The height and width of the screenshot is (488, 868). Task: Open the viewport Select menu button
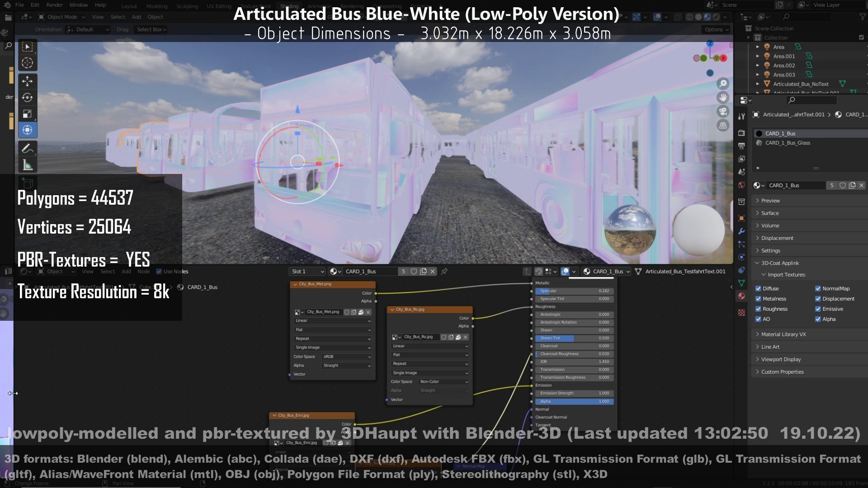118,17
